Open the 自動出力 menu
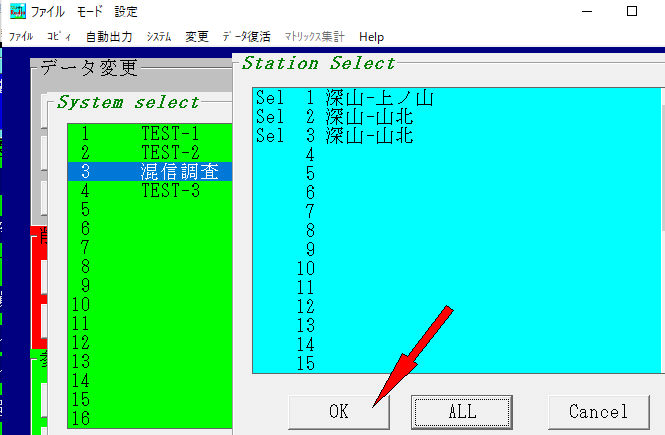This screenshot has width=665, height=435. pyautogui.click(x=108, y=37)
